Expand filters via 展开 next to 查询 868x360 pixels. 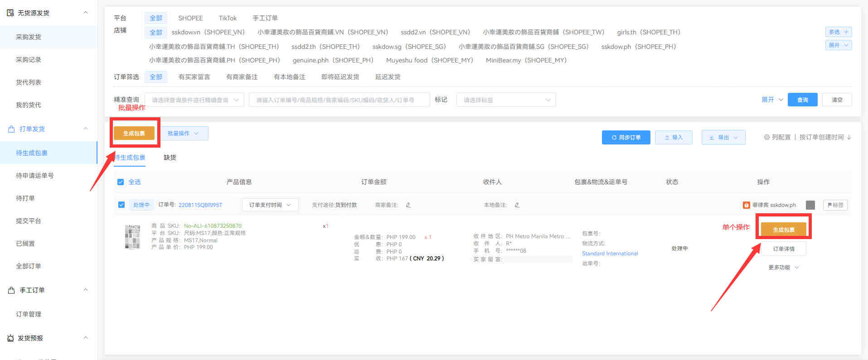pyautogui.click(x=772, y=100)
